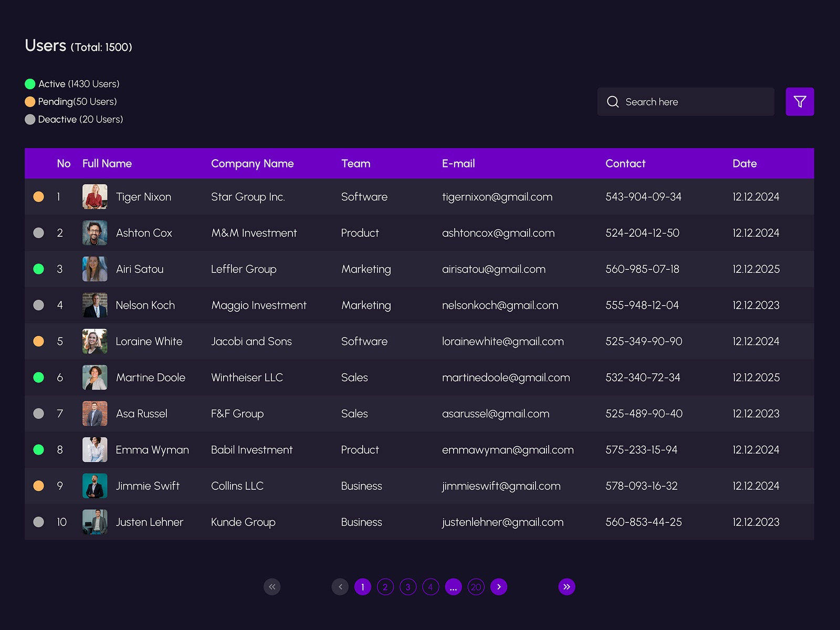Expand the ellipsis pagination options
This screenshot has width=840, height=630.
(x=453, y=587)
